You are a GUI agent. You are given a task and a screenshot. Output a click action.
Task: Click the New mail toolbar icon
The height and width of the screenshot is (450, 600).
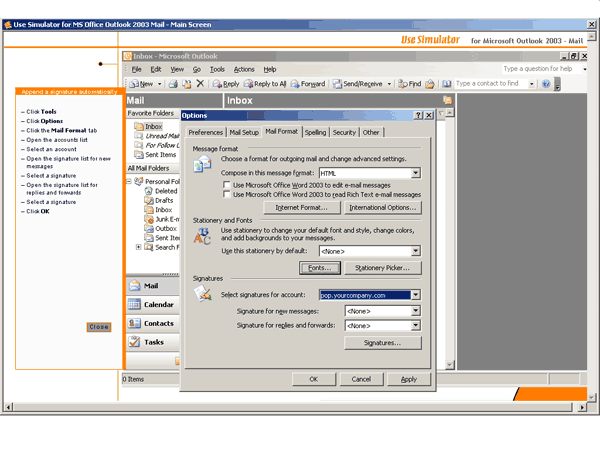pos(142,84)
